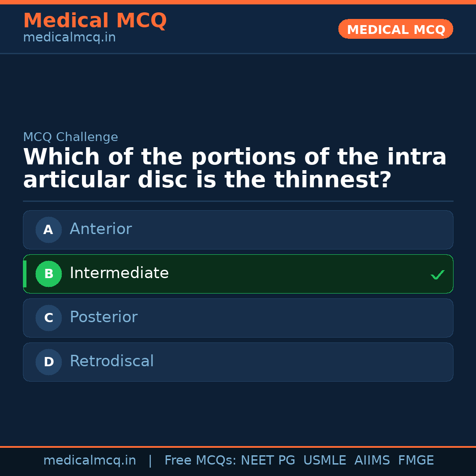Click the MCQ Challenge label text

(x=71, y=137)
